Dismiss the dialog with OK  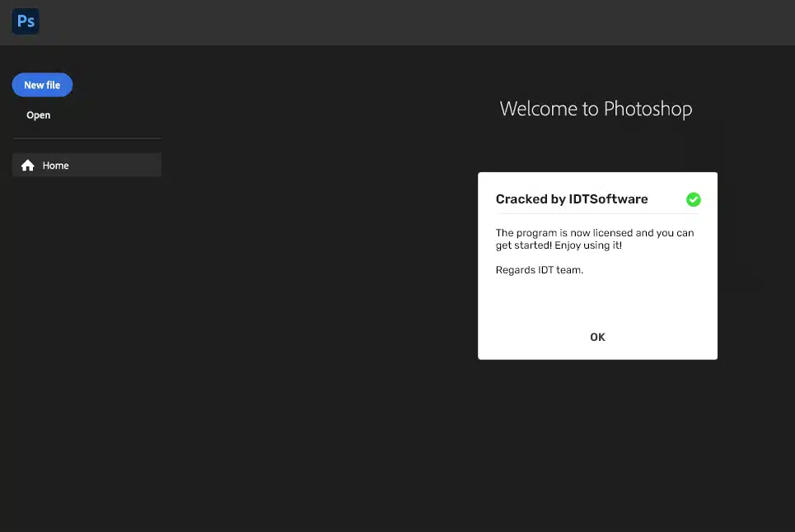pos(597,337)
